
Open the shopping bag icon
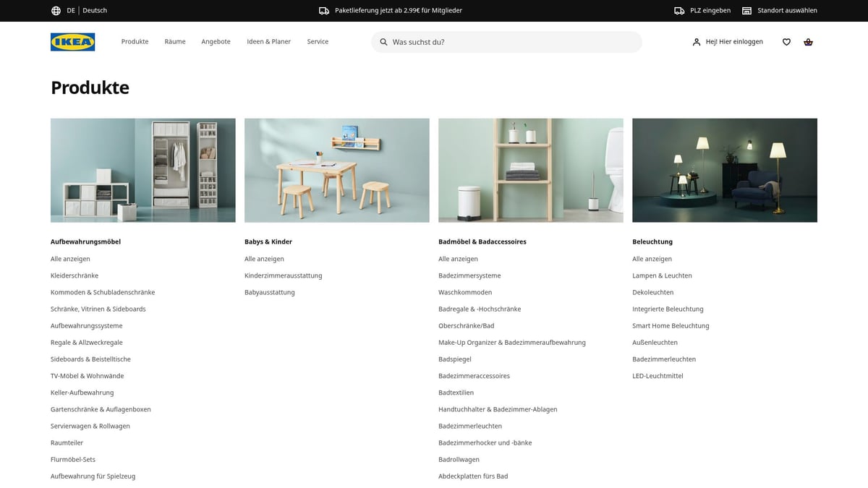[808, 41]
